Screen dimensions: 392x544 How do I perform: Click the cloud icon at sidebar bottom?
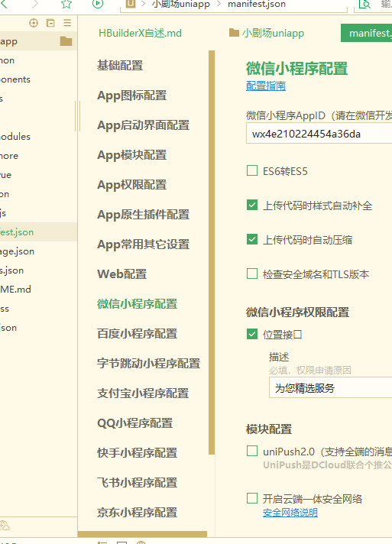click(5, 525)
